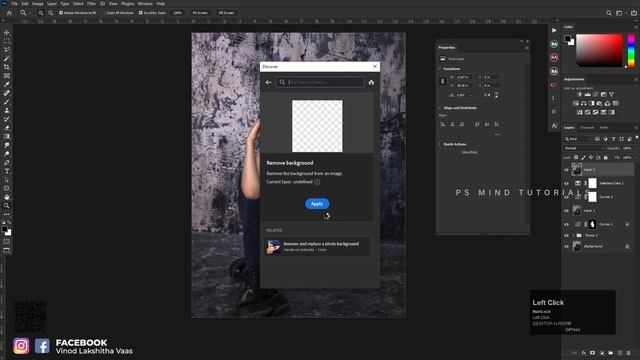Click the Fit Screen button
This screenshot has height=360, width=640.
200,13
